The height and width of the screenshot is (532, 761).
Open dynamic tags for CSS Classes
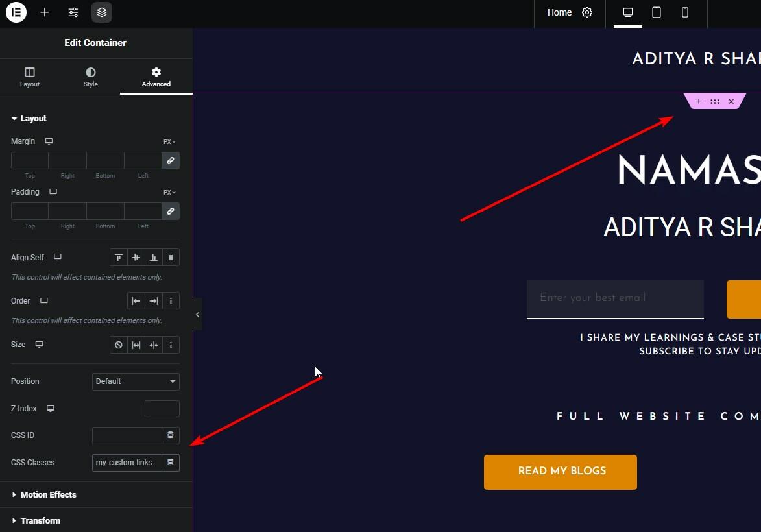[x=170, y=462]
